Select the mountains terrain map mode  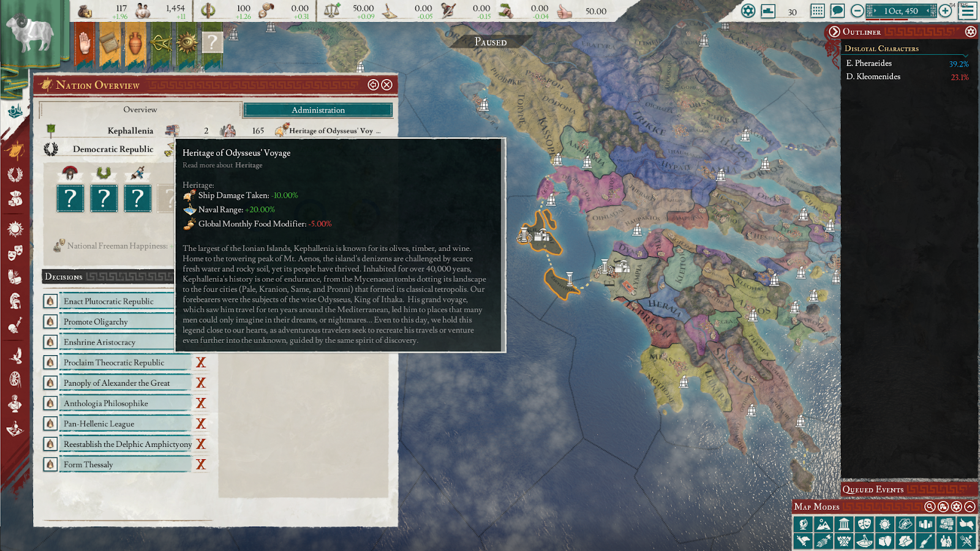823,524
